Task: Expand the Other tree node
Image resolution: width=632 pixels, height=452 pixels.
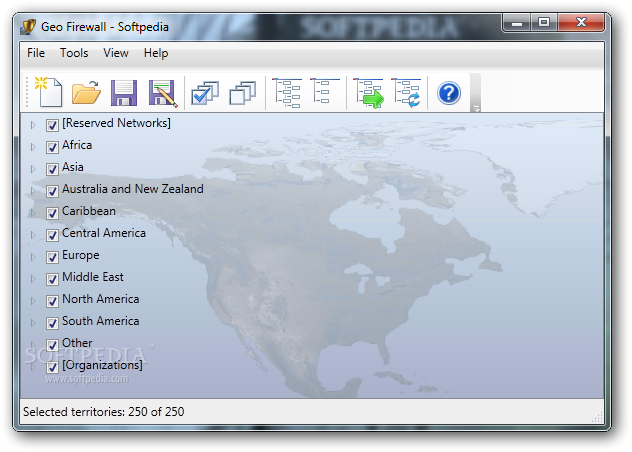Action: tap(33, 345)
